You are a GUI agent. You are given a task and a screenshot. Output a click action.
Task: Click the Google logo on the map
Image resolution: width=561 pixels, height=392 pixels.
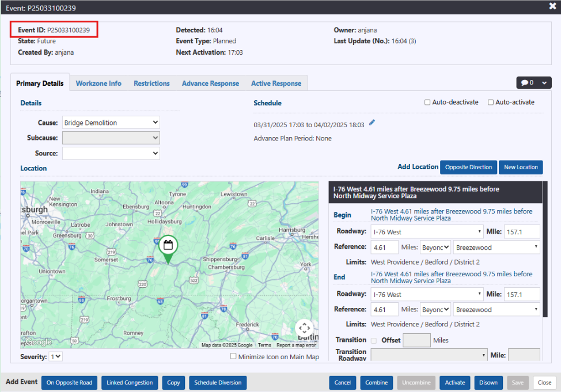click(x=38, y=342)
